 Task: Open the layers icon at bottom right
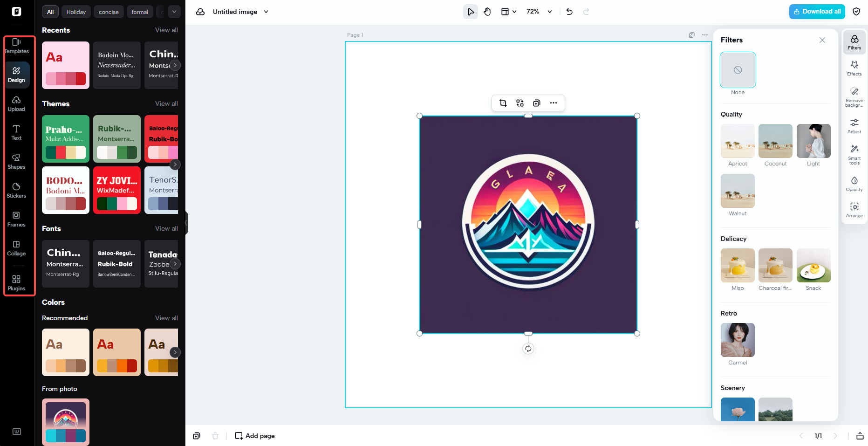tap(860, 436)
